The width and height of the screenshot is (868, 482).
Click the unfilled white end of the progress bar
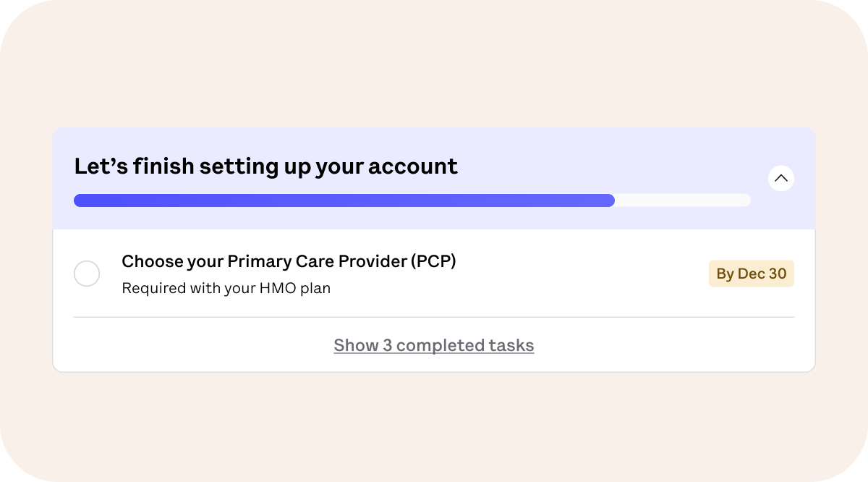click(683, 200)
